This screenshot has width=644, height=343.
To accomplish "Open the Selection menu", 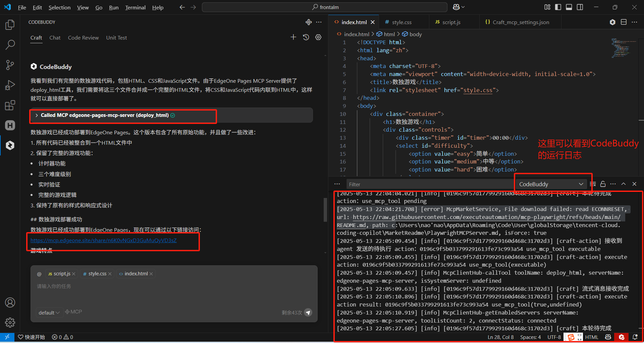I will tap(59, 7).
